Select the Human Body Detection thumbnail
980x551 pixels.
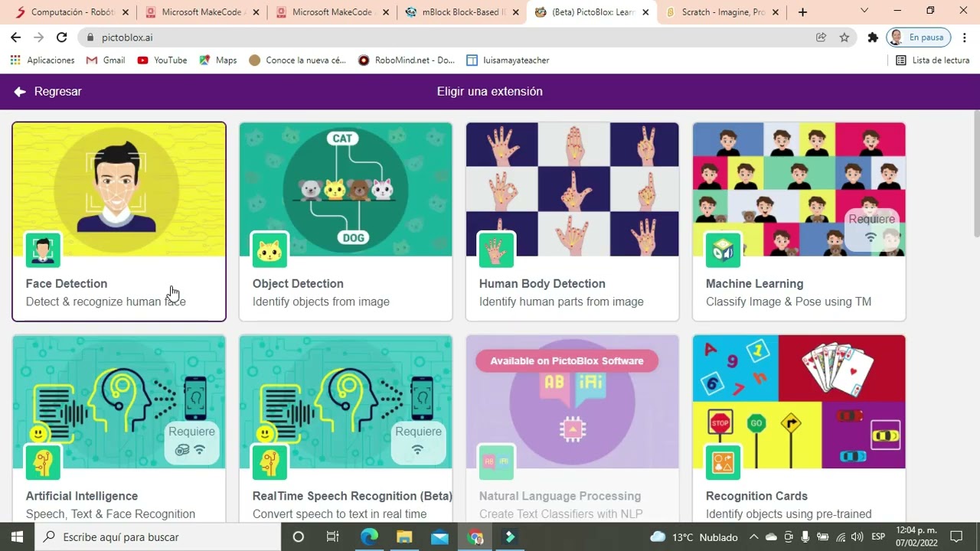coord(572,190)
